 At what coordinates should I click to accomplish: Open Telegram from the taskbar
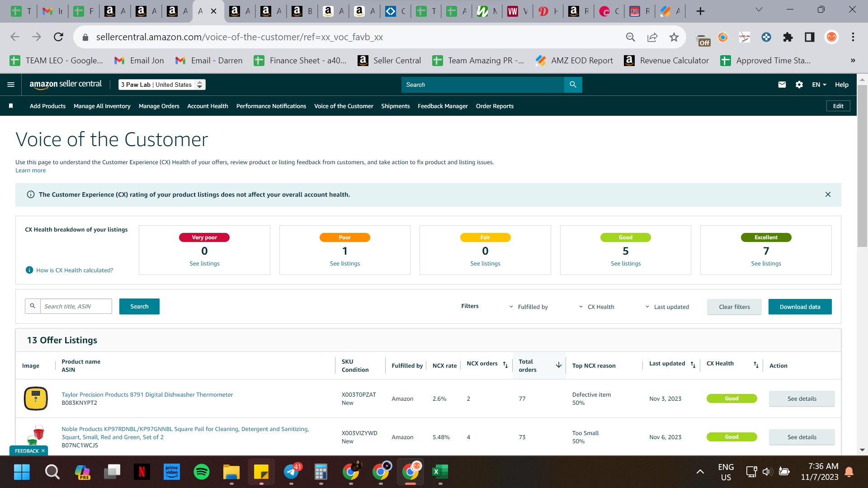[x=292, y=472]
